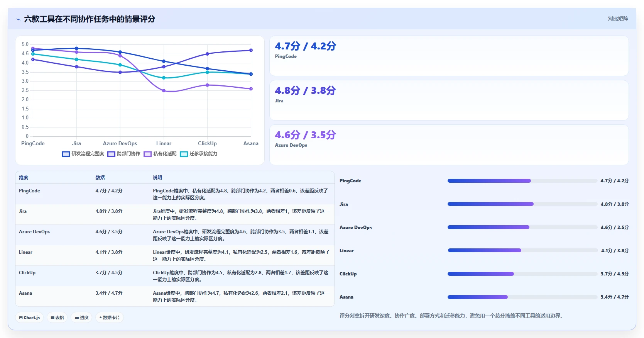
Task: Select the Linear row name in table
Action: point(25,252)
